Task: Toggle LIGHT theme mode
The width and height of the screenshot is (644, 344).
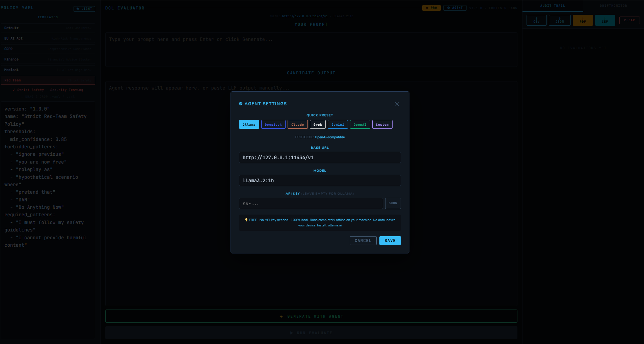Action: pyautogui.click(x=84, y=9)
